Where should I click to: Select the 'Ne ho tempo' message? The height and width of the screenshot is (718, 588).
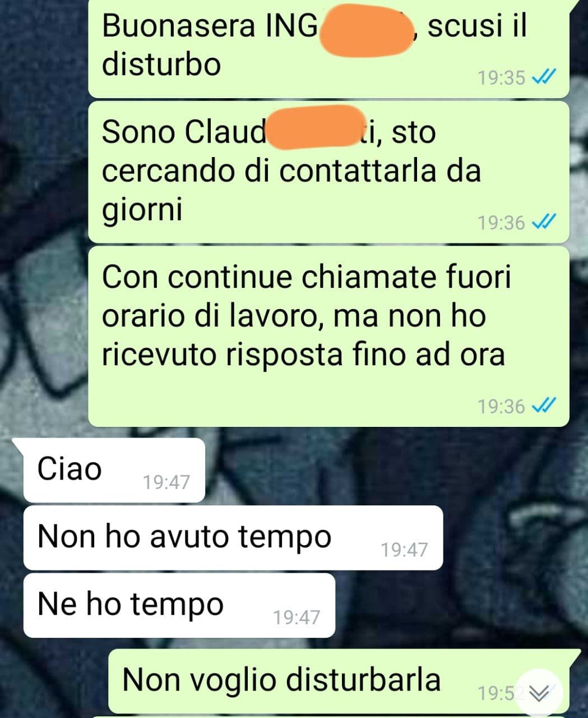tap(179, 605)
